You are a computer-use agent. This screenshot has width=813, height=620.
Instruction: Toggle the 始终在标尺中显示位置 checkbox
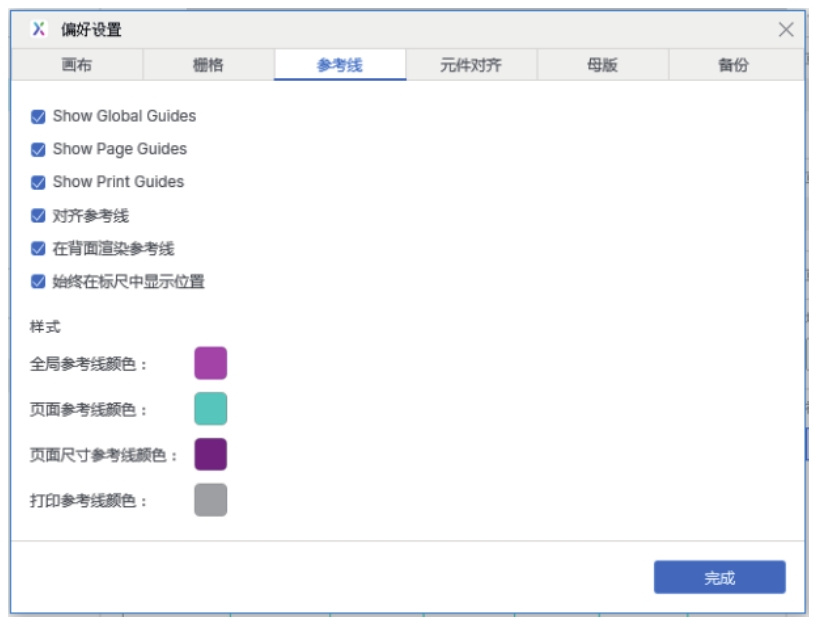(x=38, y=281)
